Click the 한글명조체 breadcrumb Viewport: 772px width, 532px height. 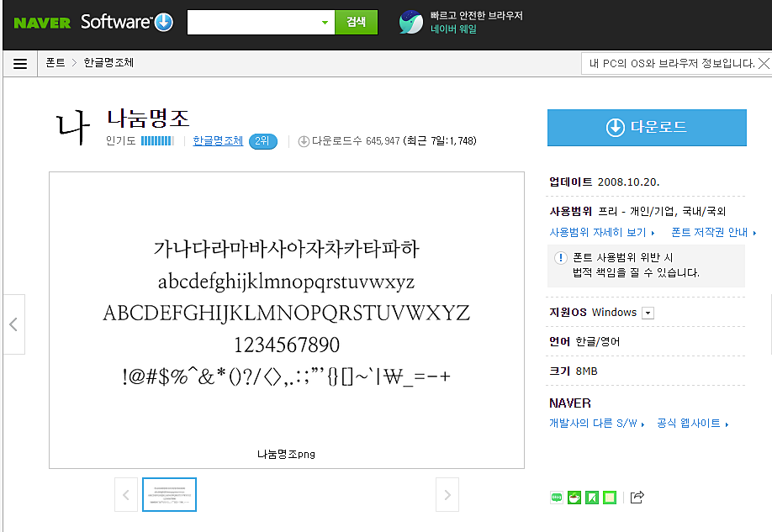(108, 62)
